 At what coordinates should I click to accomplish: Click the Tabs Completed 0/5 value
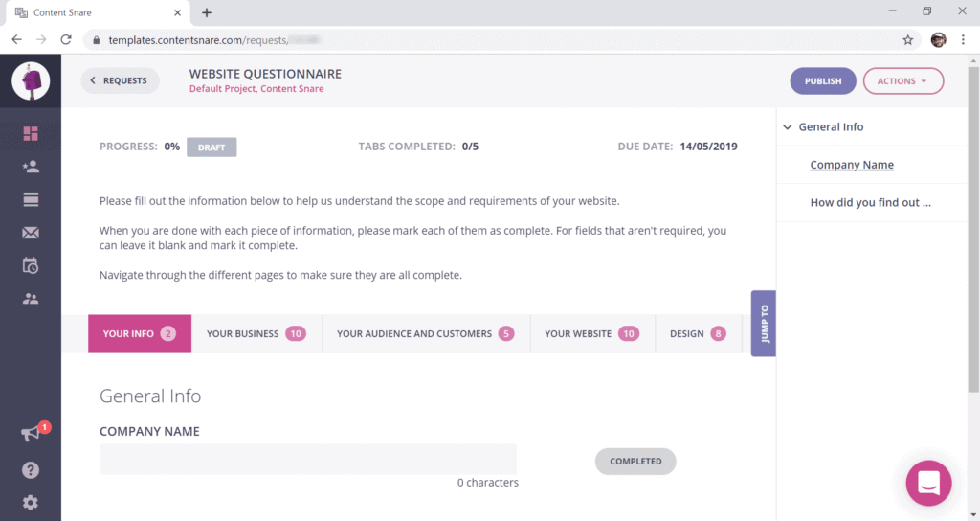[x=470, y=147]
